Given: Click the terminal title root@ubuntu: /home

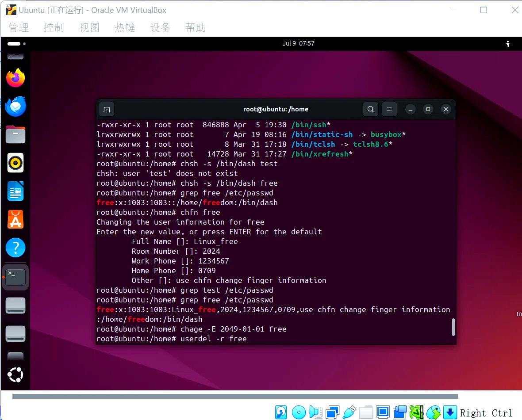Looking at the screenshot, I should pos(276,109).
